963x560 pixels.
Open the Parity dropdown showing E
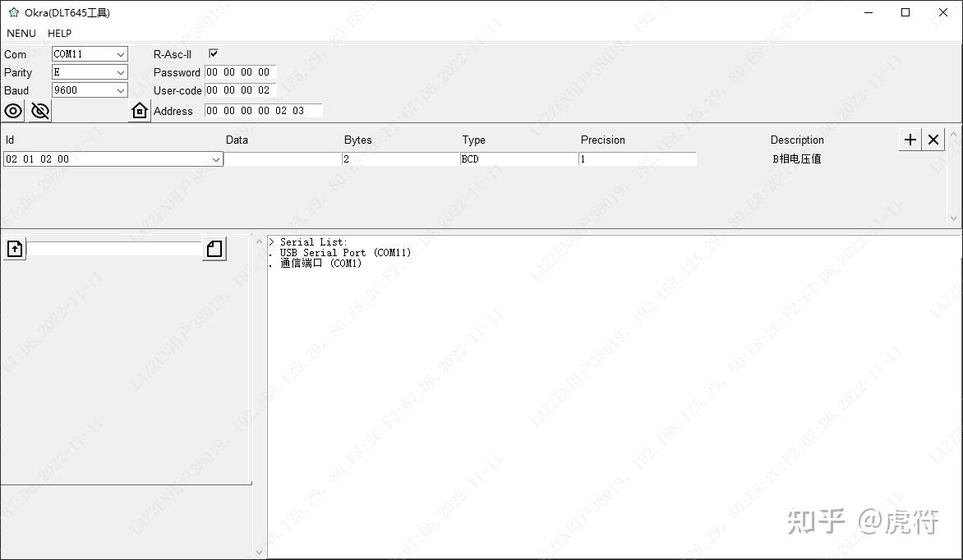tap(122, 72)
